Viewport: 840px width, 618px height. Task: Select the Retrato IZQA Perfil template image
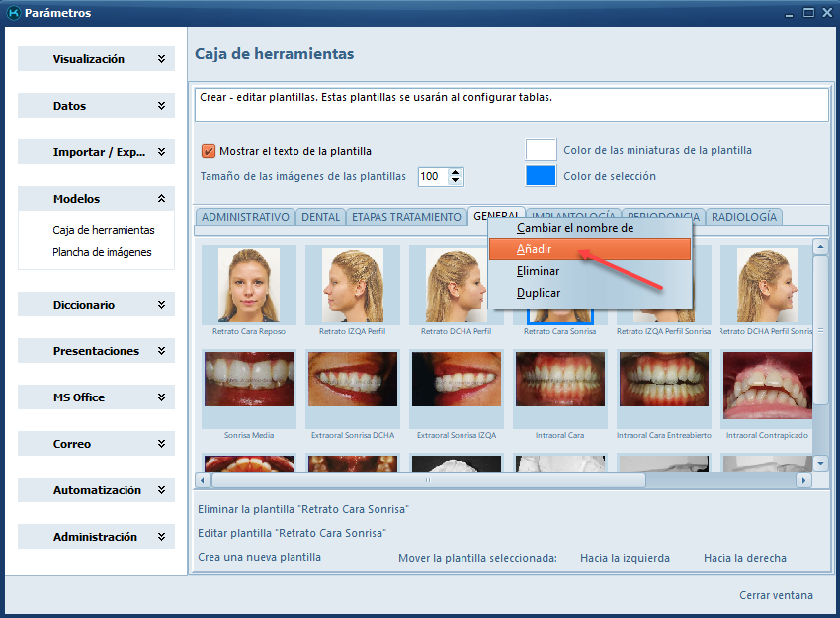(352, 285)
